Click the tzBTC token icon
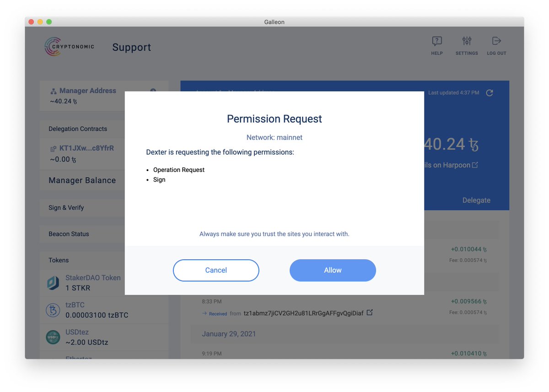549x392 pixels. 53,310
